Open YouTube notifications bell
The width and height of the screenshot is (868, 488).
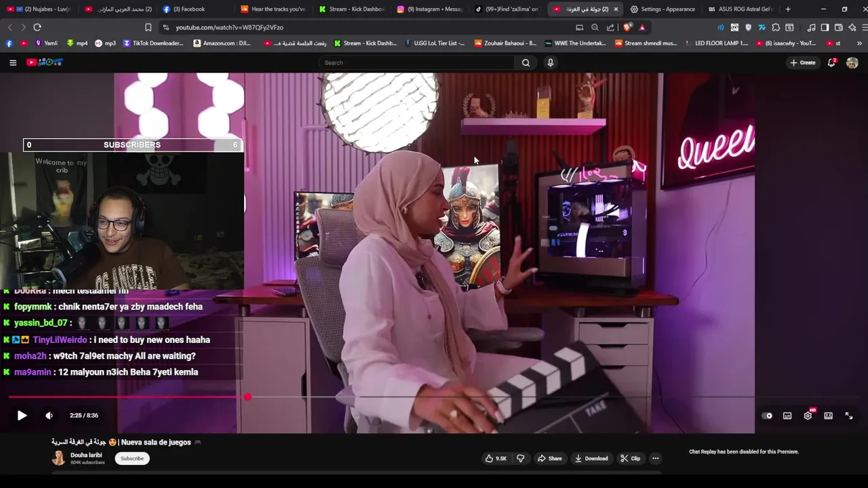click(x=831, y=62)
